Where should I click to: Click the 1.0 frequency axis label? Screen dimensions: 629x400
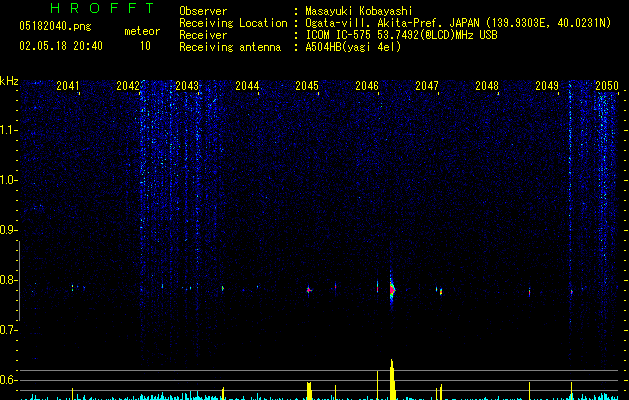(x=8, y=180)
